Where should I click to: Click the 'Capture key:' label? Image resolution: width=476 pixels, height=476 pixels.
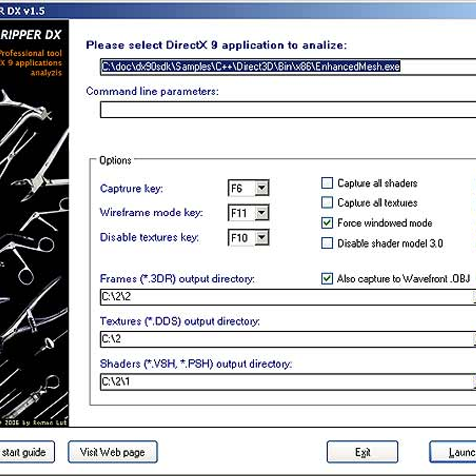pyautogui.click(x=131, y=188)
